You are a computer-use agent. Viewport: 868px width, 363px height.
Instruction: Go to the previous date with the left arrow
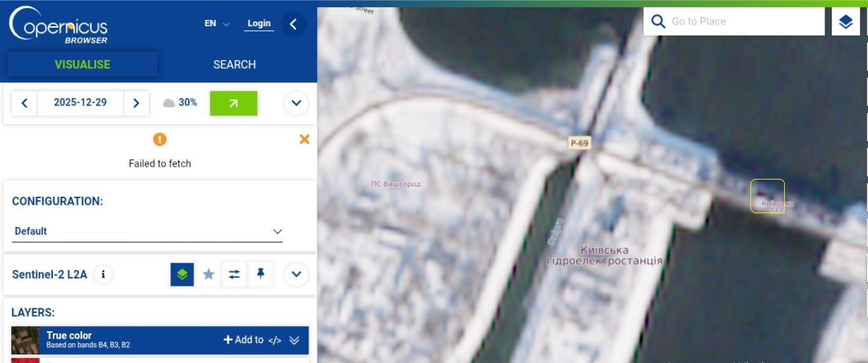click(24, 103)
